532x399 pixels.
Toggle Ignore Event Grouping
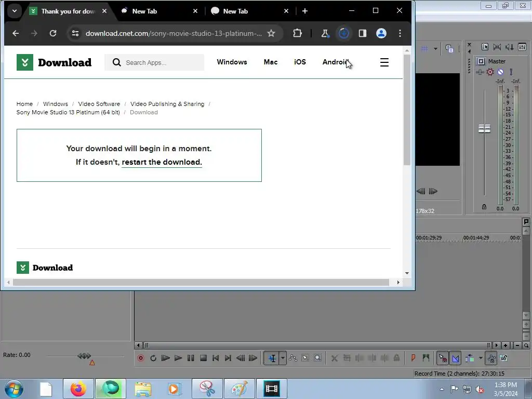pos(504,358)
